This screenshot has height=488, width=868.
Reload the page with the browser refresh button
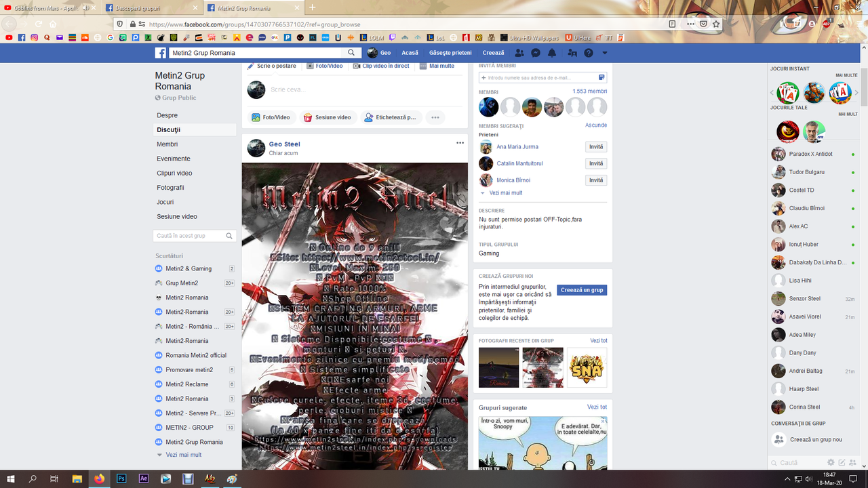click(x=38, y=24)
